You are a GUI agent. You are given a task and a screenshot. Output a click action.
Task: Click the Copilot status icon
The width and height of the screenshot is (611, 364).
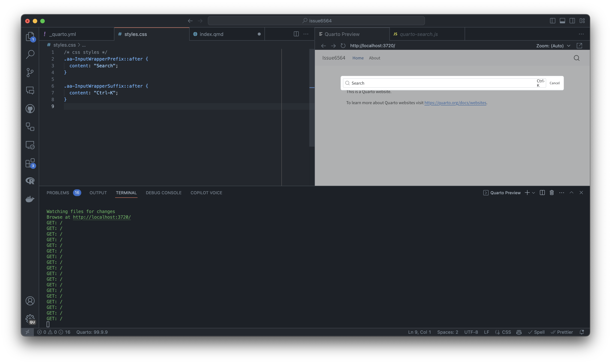click(x=519, y=332)
